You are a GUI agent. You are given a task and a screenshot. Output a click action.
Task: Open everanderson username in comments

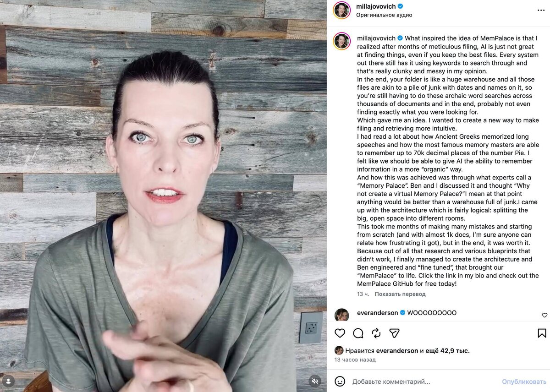coord(378,313)
